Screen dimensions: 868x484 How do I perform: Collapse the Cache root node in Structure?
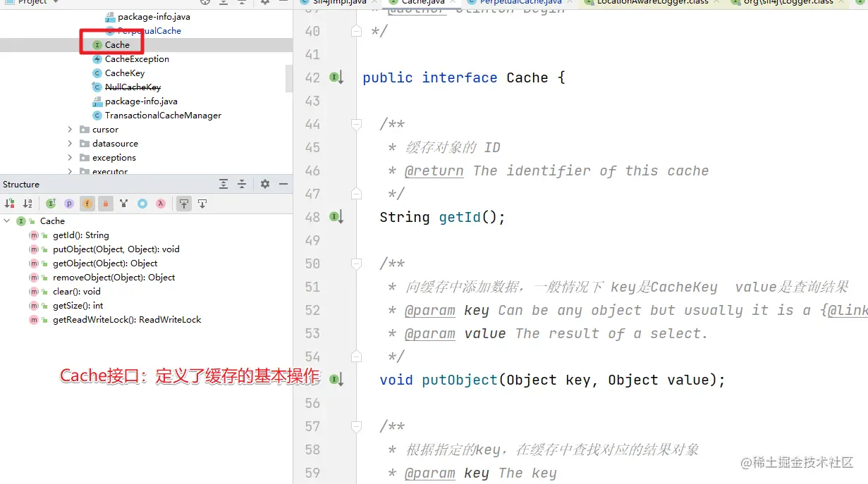[x=7, y=221]
